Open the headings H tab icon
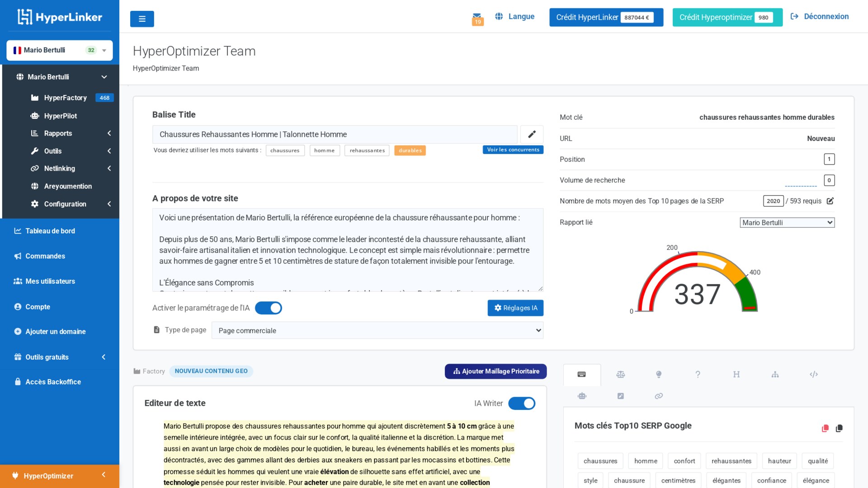This screenshot has height=488, width=868. [x=736, y=374]
